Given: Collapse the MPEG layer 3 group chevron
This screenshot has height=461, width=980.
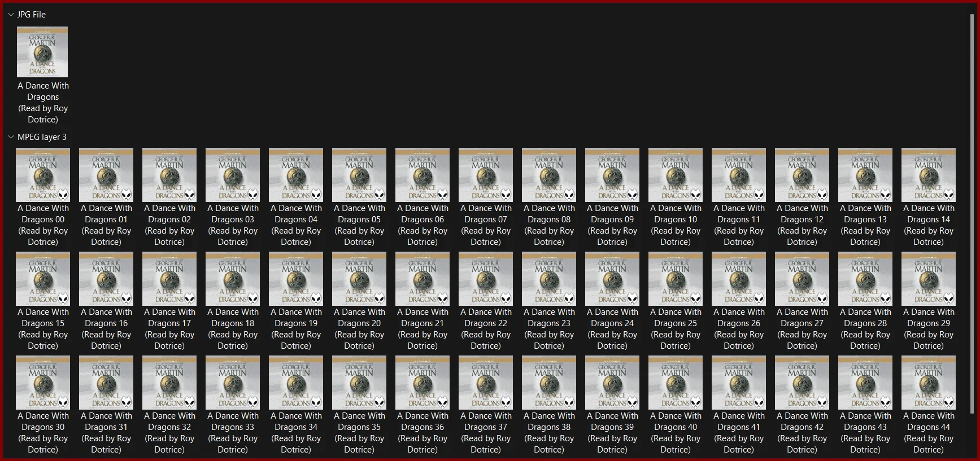Looking at the screenshot, I should [11, 137].
